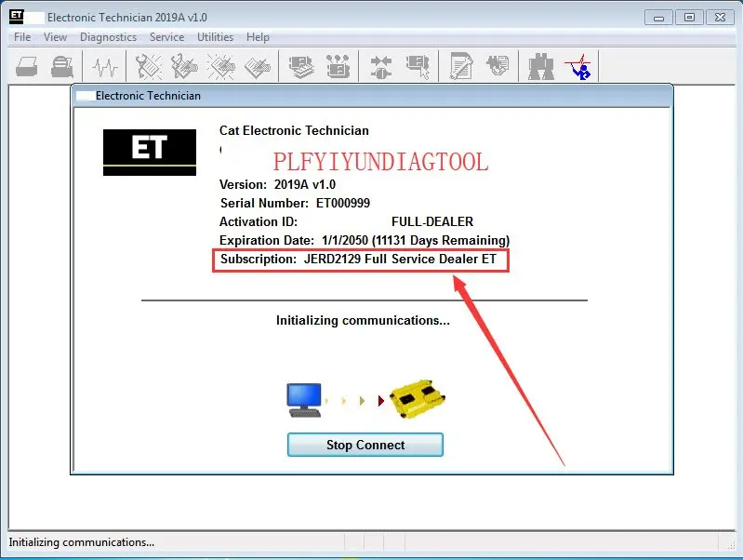Image resolution: width=743 pixels, height=560 pixels.
Task: Click the 'Cat Electronic Technician' heading
Action: 294,130
